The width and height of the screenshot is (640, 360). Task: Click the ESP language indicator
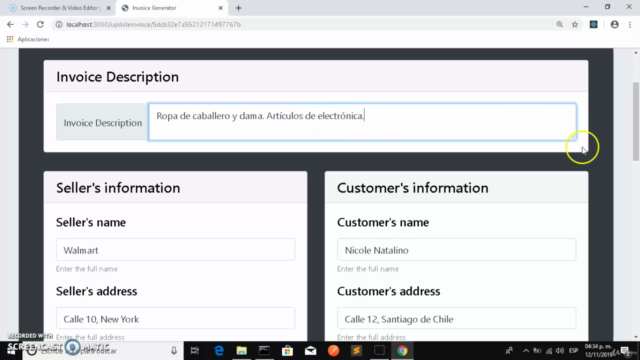pyautogui.click(x=573, y=351)
